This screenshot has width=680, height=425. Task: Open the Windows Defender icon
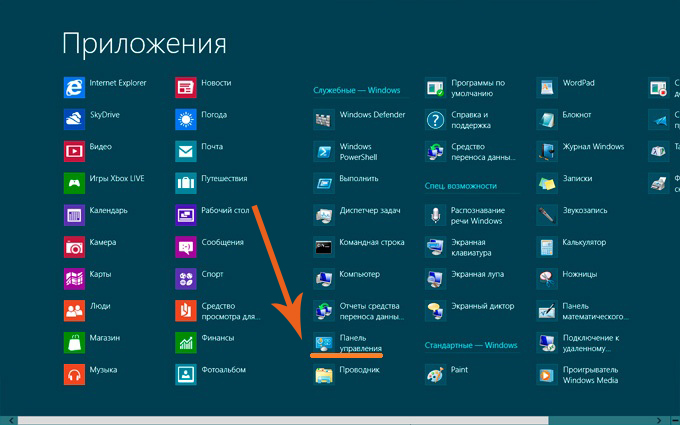tap(324, 119)
